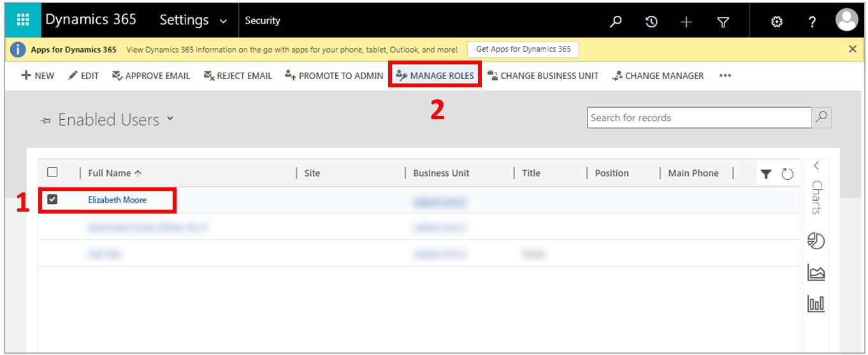Select the area chart icon
The image size is (868, 355).
coord(816,272)
